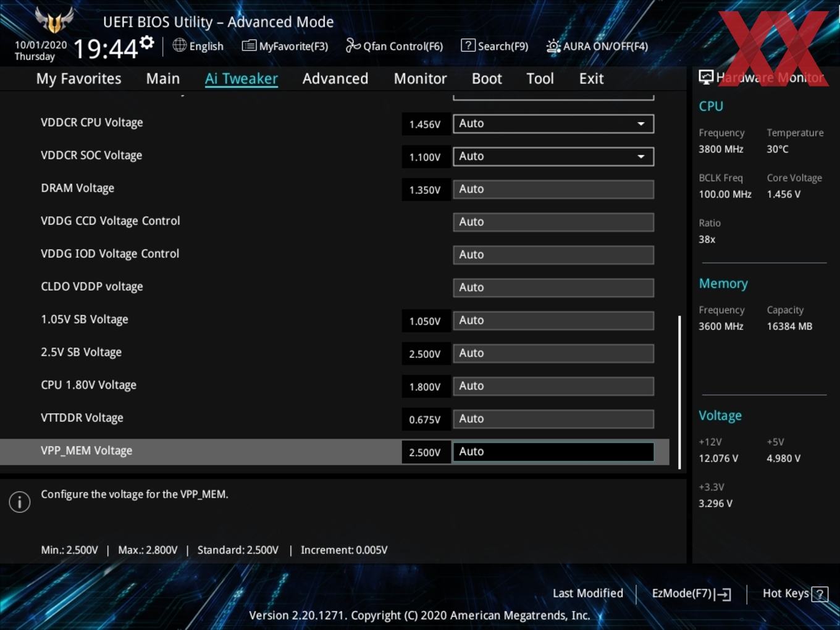The width and height of the screenshot is (840, 630).
Task: Select the 2.5V SB Voltage label
Action: tap(81, 352)
